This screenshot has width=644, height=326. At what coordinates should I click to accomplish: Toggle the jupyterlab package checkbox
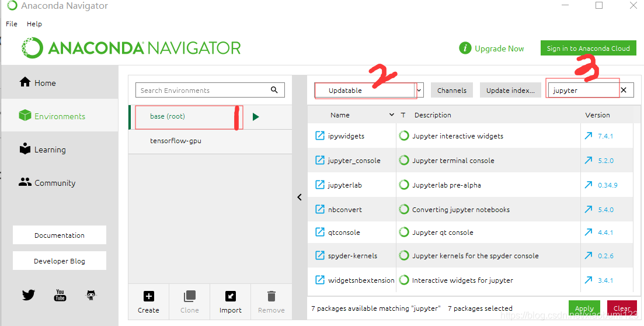tap(319, 185)
